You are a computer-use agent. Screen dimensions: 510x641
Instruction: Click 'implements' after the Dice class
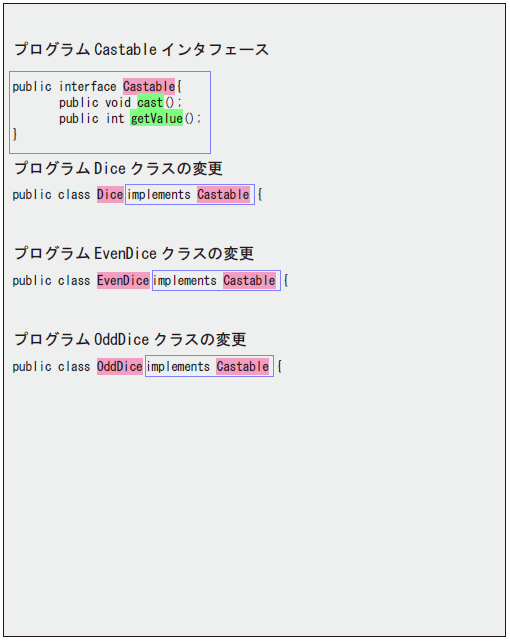click(x=159, y=195)
